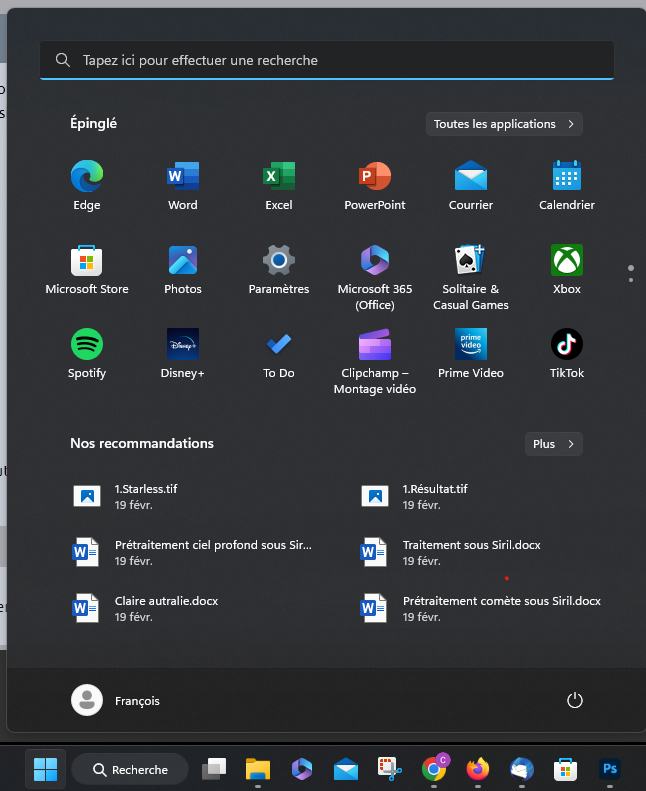Open Microsoft 365 Copilot taskbar icon
The image size is (646, 791).
pos(302,769)
